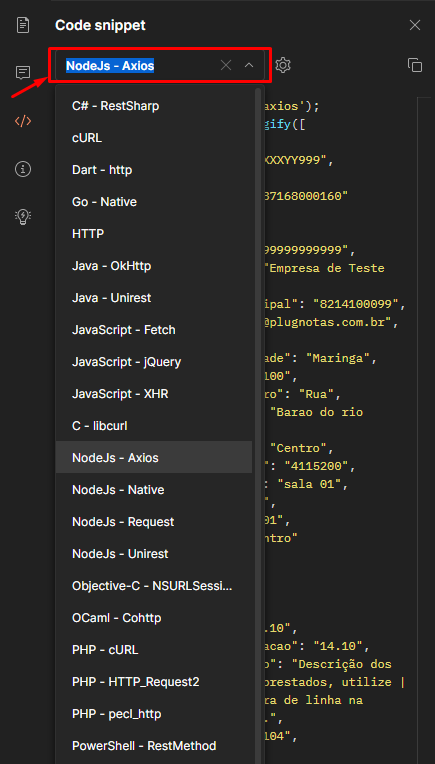
Task: Open code generation settings gear
Action: [283, 65]
